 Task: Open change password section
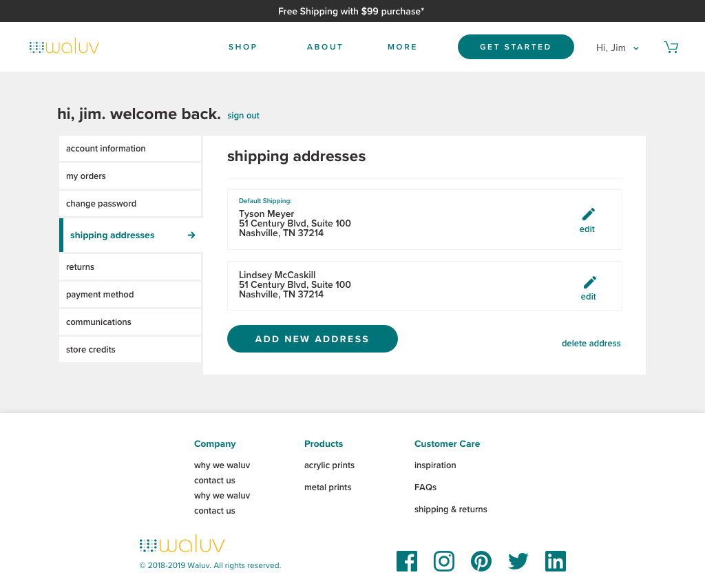point(130,203)
